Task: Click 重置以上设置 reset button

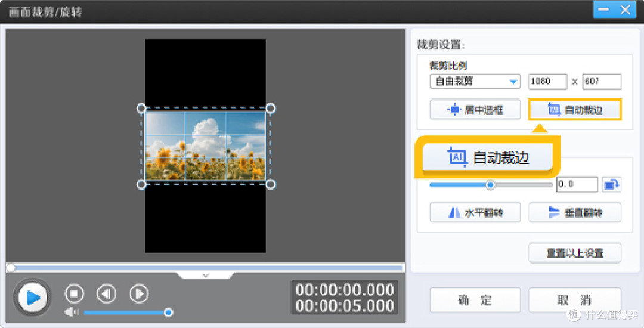Action: pyautogui.click(x=575, y=253)
